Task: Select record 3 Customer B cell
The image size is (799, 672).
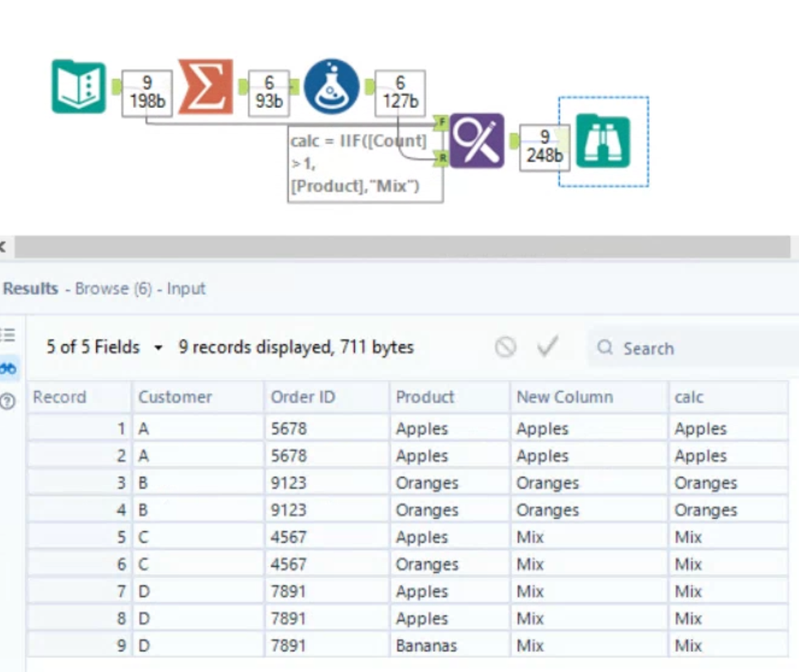Action: (198, 482)
